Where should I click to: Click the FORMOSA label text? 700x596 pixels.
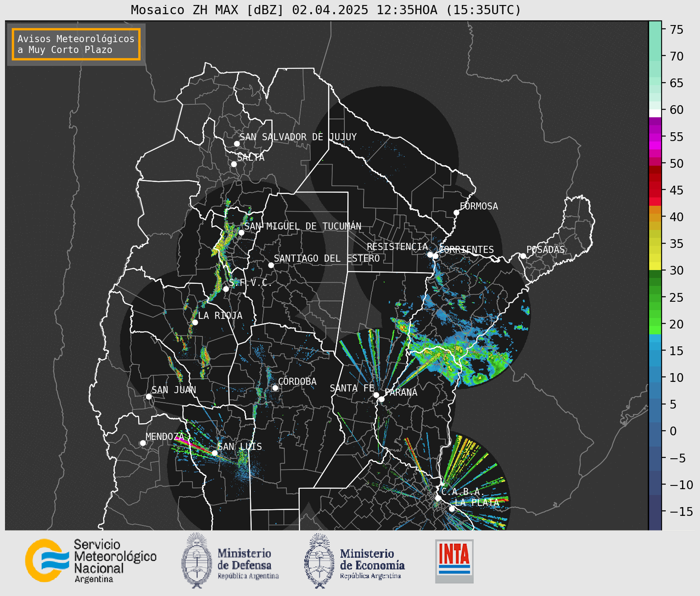tap(479, 206)
